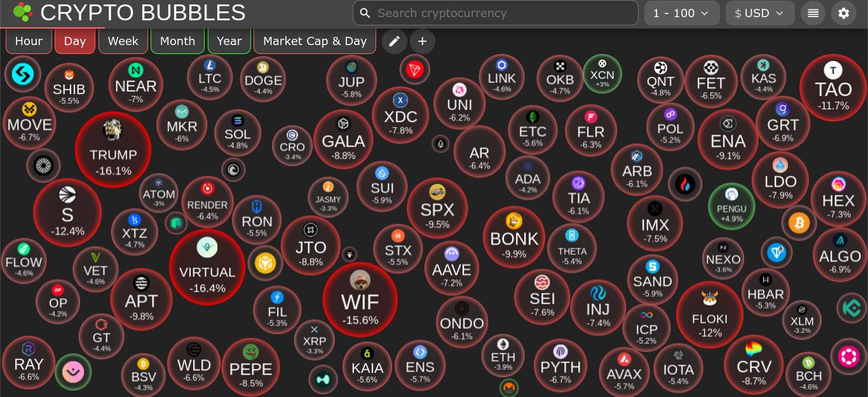Image resolution: width=868 pixels, height=397 pixels.
Task: Click the green XCN bubble
Action: pyautogui.click(x=602, y=74)
